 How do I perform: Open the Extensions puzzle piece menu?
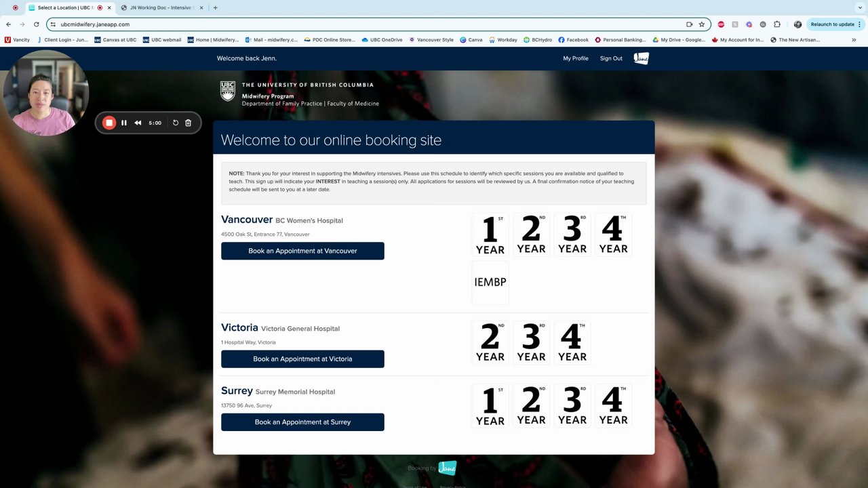777,24
